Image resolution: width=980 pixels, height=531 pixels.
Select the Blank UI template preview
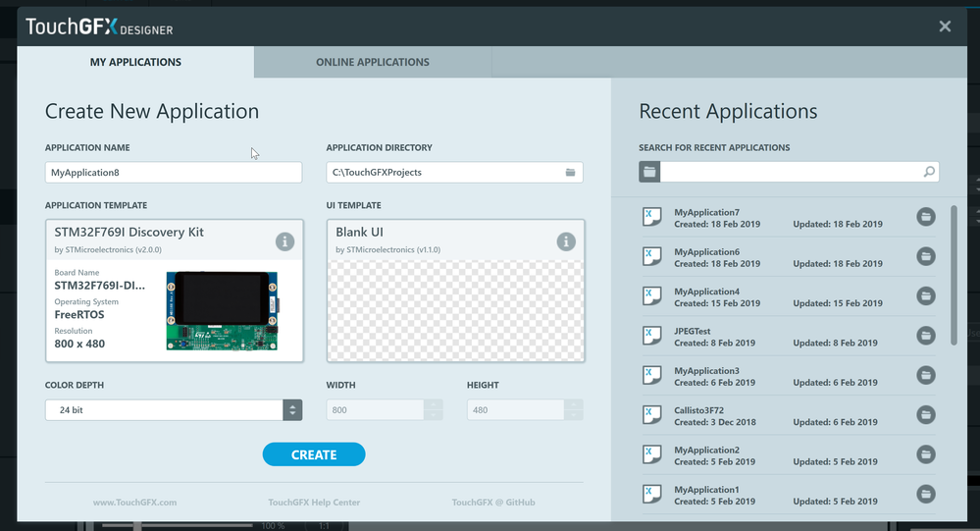[x=455, y=310]
